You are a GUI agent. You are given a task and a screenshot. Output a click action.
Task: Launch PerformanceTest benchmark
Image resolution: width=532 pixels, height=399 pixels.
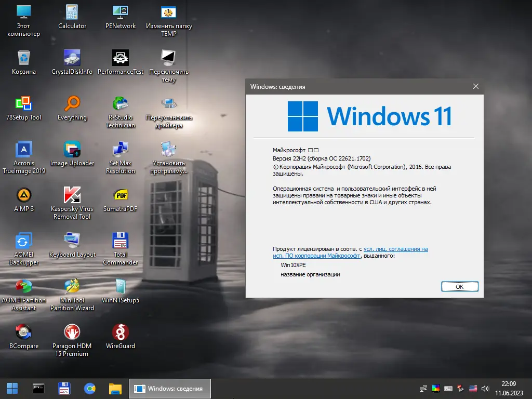(120, 59)
